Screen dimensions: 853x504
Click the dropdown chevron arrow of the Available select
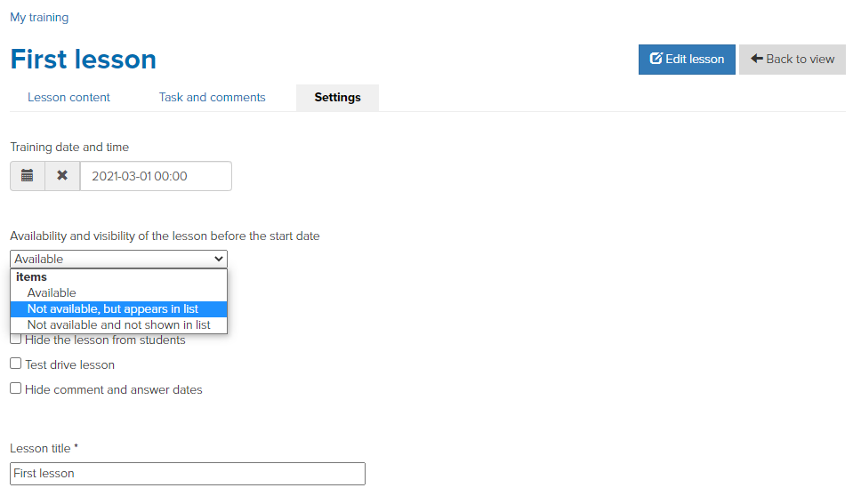(219, 259)
